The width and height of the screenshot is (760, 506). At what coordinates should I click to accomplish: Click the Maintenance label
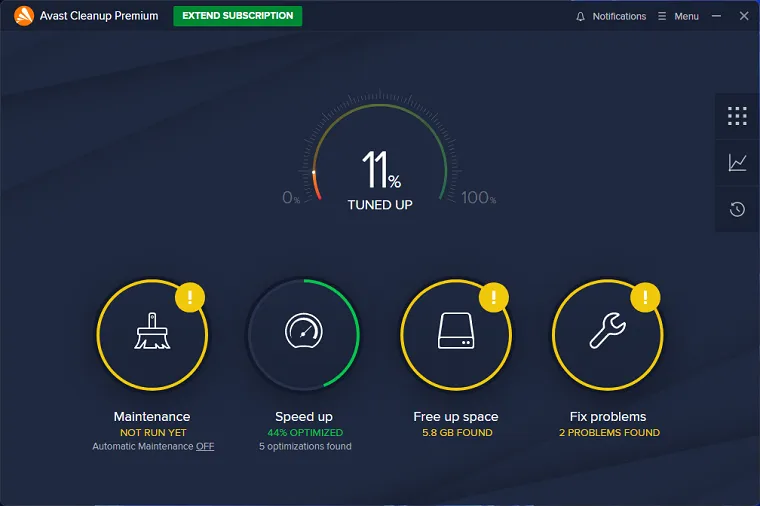[152, 417]
